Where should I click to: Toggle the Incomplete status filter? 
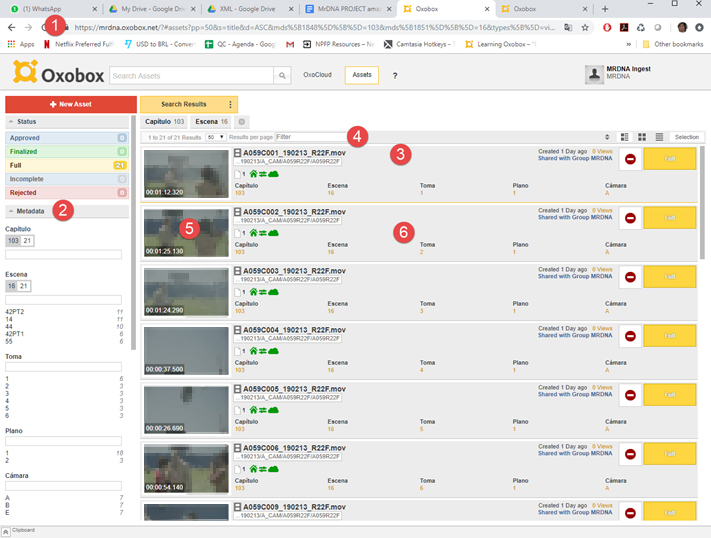click(x=67, y=179)
